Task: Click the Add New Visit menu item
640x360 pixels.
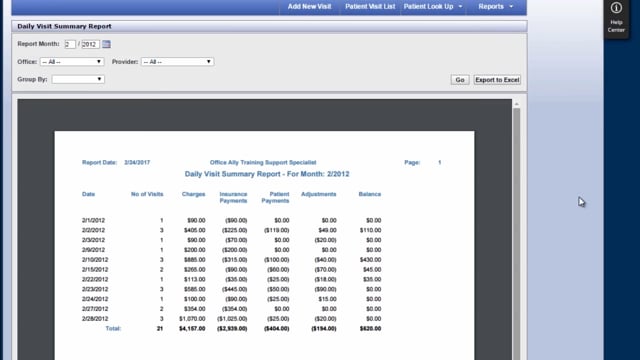Action: click(x=309, y=7)
